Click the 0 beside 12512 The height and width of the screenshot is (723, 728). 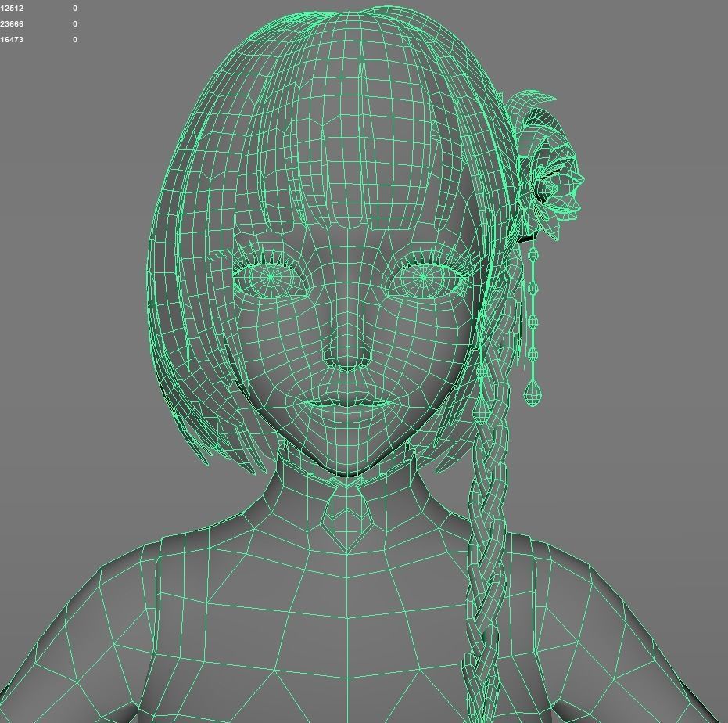point(75,9)
